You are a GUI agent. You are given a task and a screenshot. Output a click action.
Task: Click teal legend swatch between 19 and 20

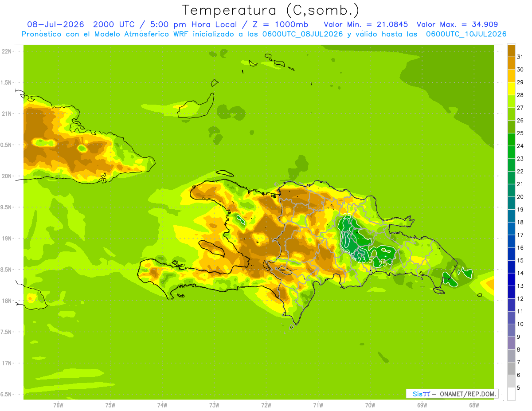click(x=511, y=203)
